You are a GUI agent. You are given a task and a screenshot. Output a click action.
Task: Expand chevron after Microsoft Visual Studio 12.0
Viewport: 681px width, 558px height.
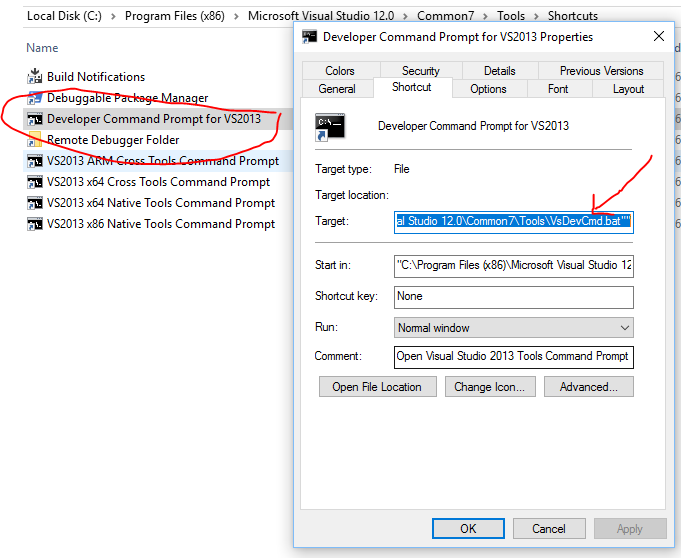coord(405,17)
